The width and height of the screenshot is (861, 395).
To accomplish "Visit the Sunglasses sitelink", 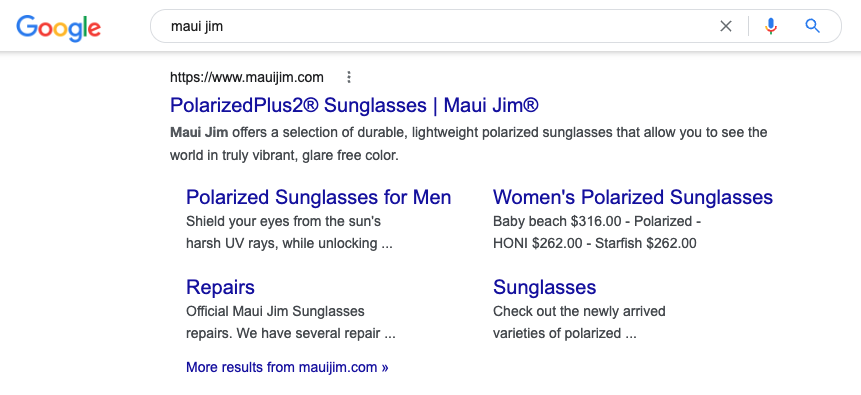I will pyautogui.click(x=545, y=287).
